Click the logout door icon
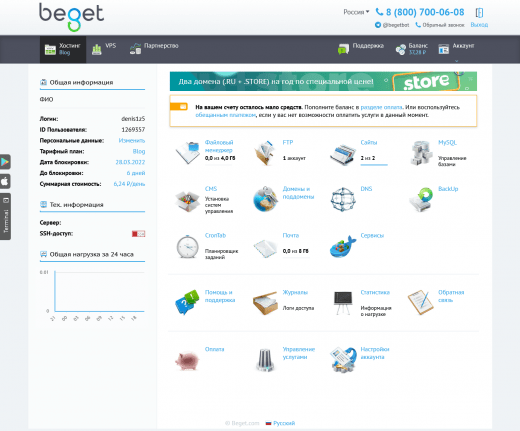520x431 pixels. point(479,13)
